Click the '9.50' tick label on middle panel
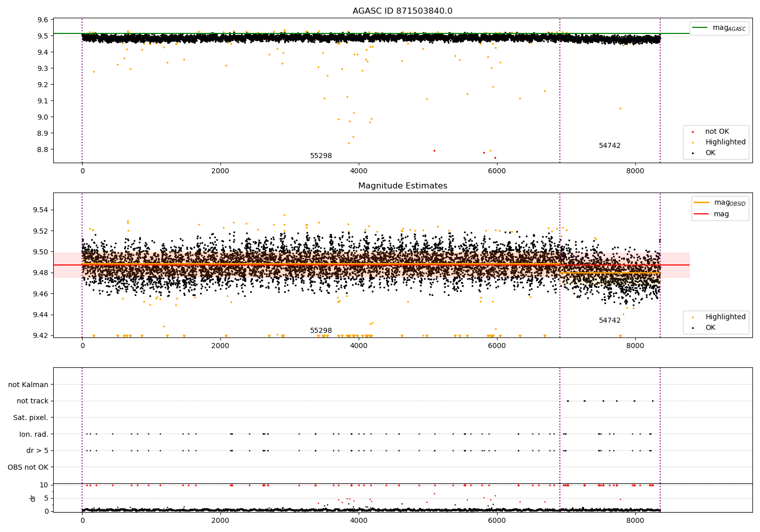 [x=41, y=252]
